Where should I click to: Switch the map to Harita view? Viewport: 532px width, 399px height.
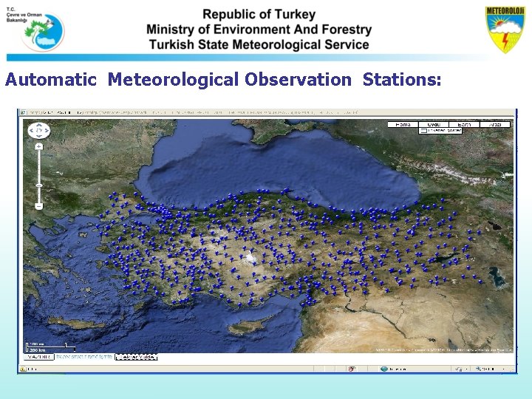click(403, 125)
